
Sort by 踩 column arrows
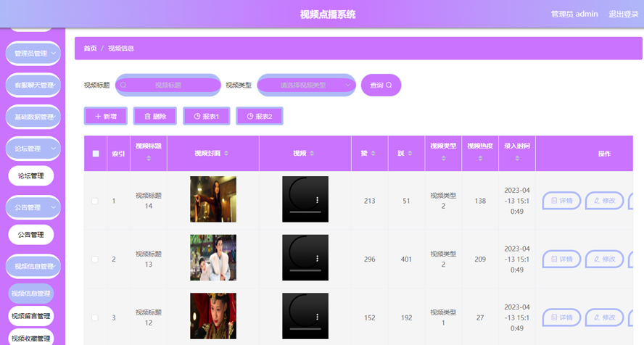(410, 154)
